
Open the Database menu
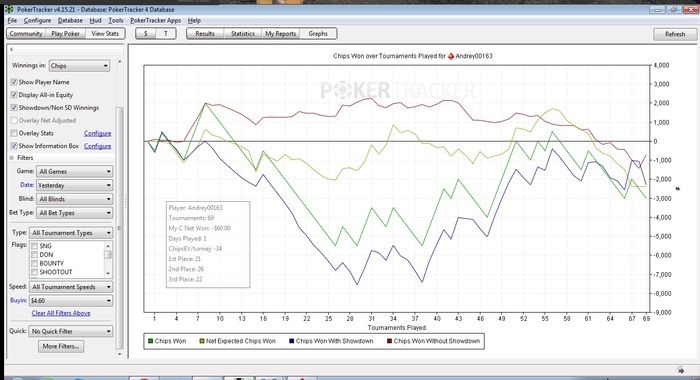tap(70, 21)
